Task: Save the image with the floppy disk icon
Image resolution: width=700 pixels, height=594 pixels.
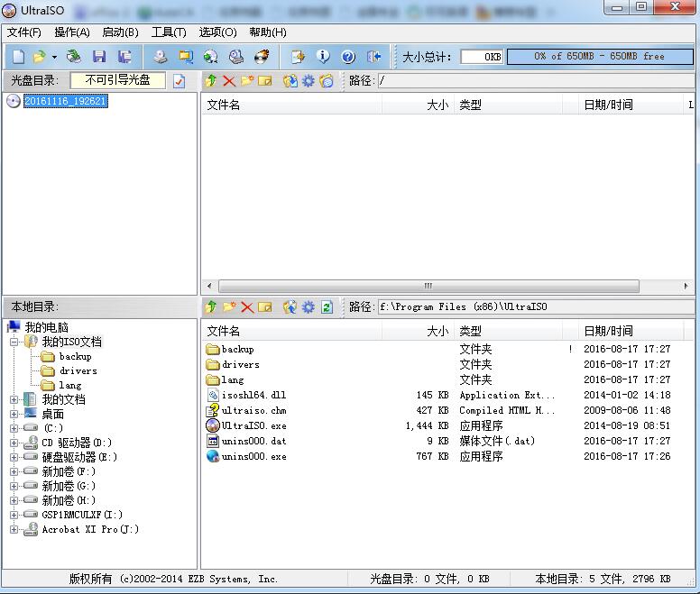Action: 99,57
